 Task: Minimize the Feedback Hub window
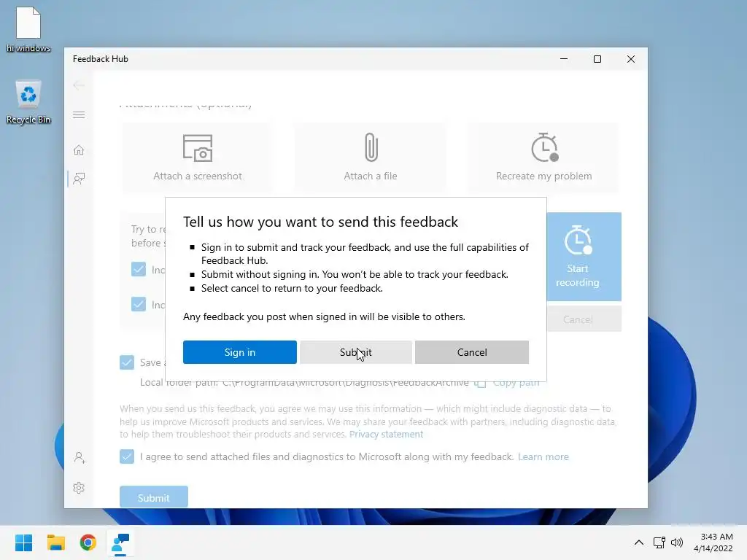tap(564, 59)
